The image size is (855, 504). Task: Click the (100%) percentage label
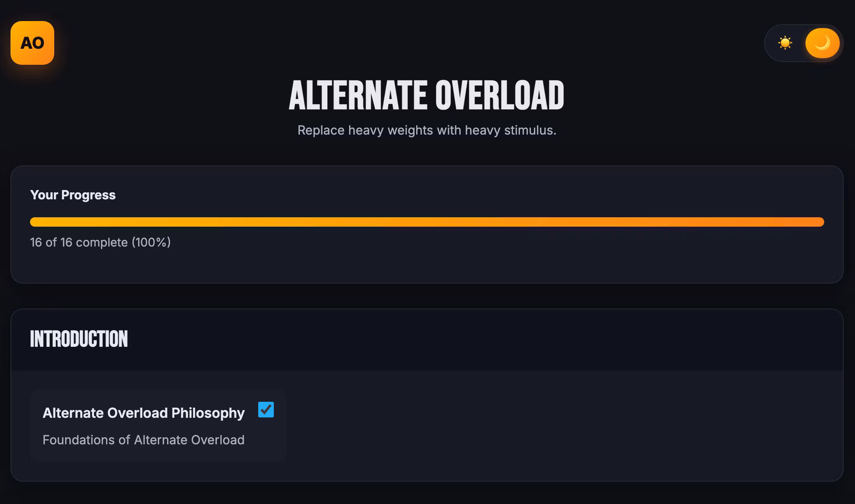click(x=151, y=242)
